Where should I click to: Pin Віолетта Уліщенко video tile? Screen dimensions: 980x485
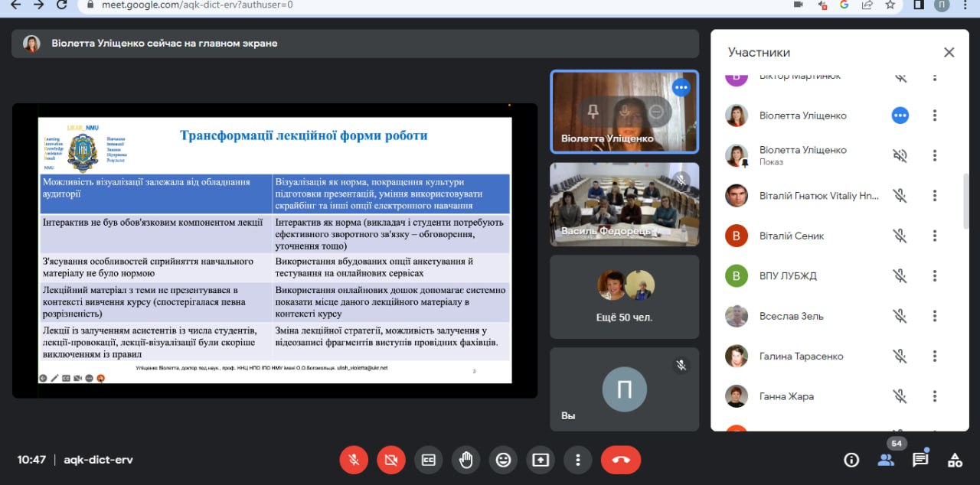[x=593, y=112]
